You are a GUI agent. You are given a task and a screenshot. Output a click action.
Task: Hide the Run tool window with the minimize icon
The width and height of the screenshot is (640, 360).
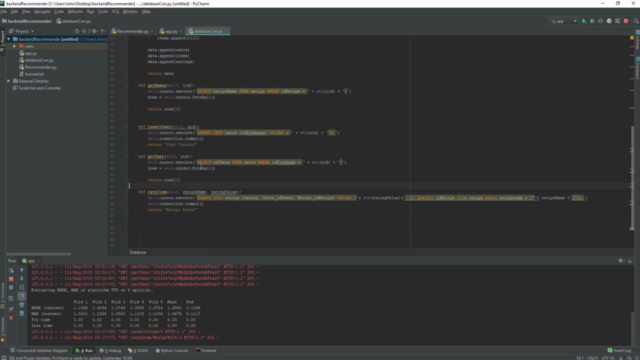click(x=630, y=260)
